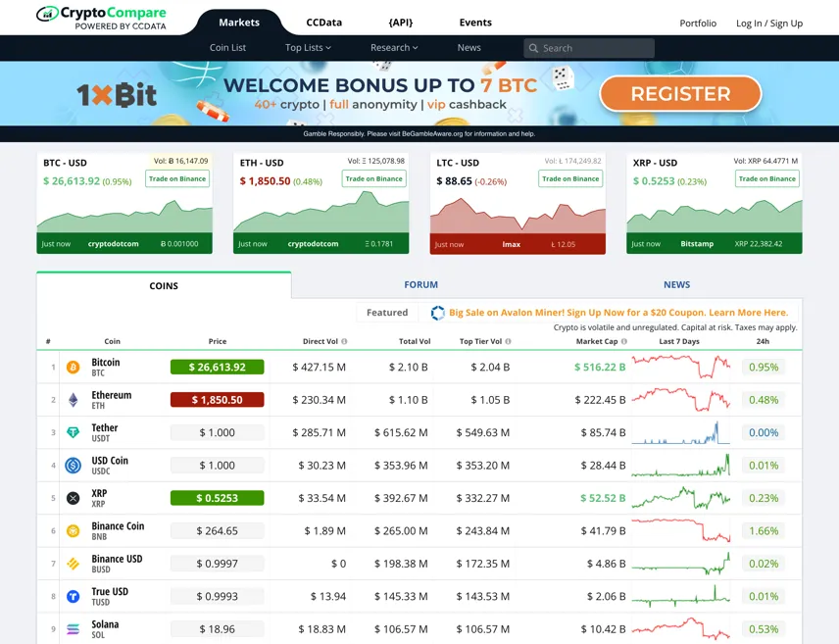The image size is (839, 644).
Task: Click the 1xBit logo in banner
Action: click(x=117, y=95)
